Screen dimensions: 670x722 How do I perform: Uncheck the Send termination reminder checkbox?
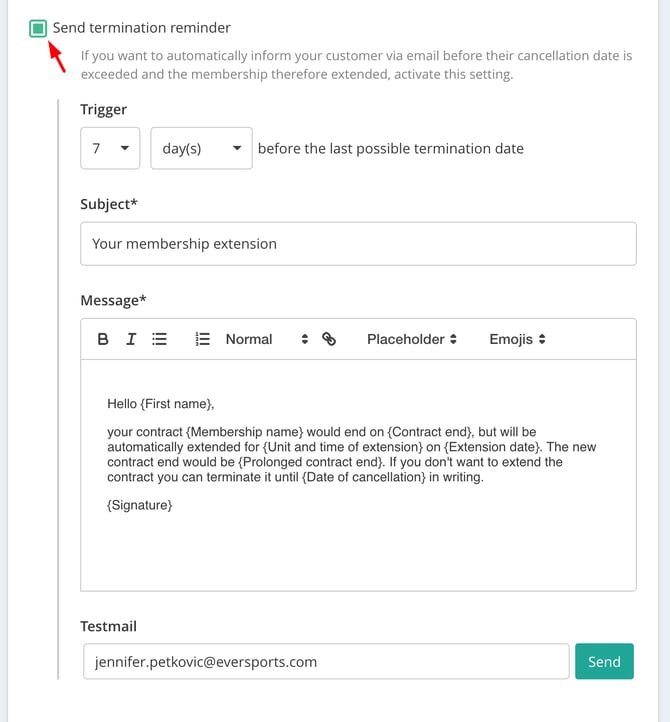point(38,28)
